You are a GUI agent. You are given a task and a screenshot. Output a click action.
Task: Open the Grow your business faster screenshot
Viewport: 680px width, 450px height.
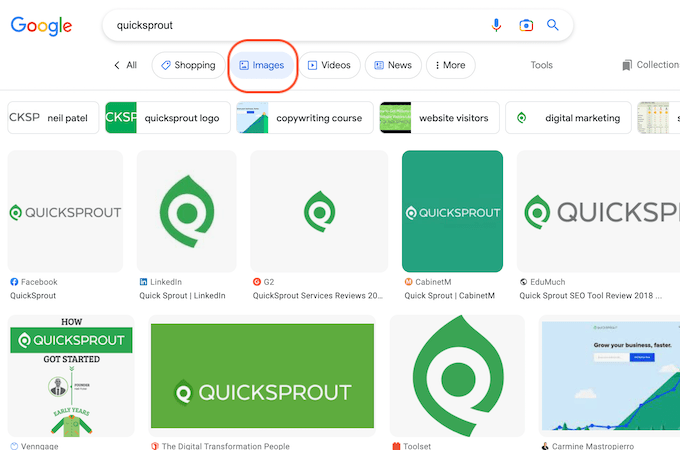click(609, 376)
